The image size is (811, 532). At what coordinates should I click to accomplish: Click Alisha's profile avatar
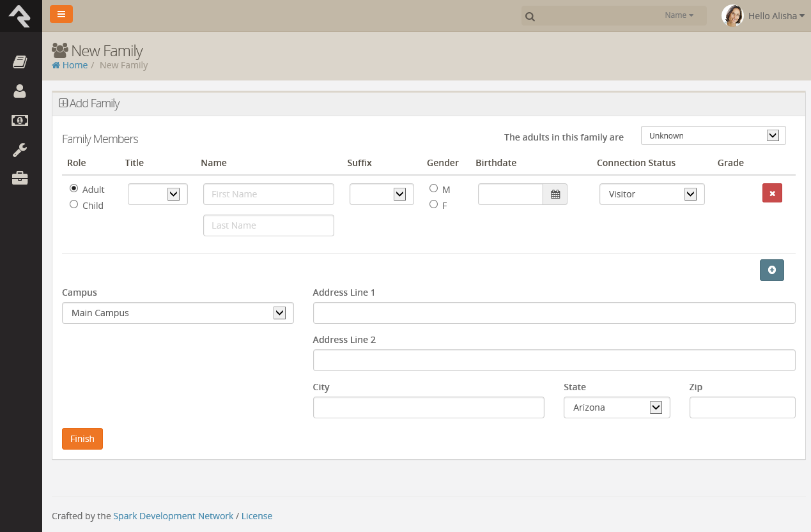(x=732, y=16)
